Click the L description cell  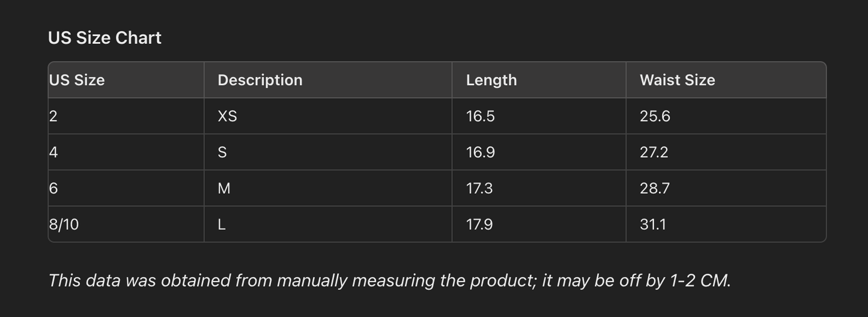click(x=222, y=224)
